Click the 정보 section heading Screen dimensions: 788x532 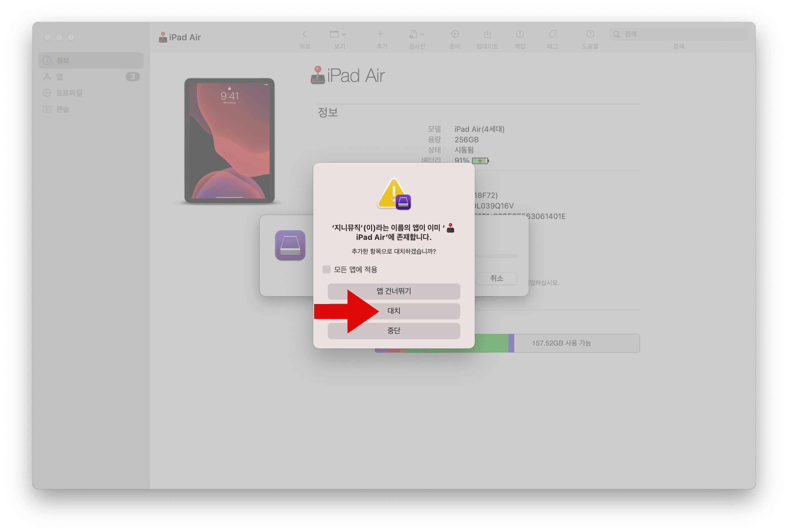(327, 112)
